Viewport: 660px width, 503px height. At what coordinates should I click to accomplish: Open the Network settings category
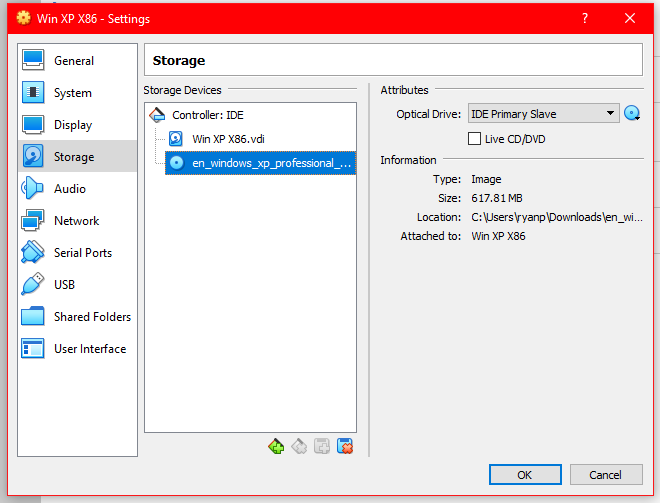[x=77, y=221]
